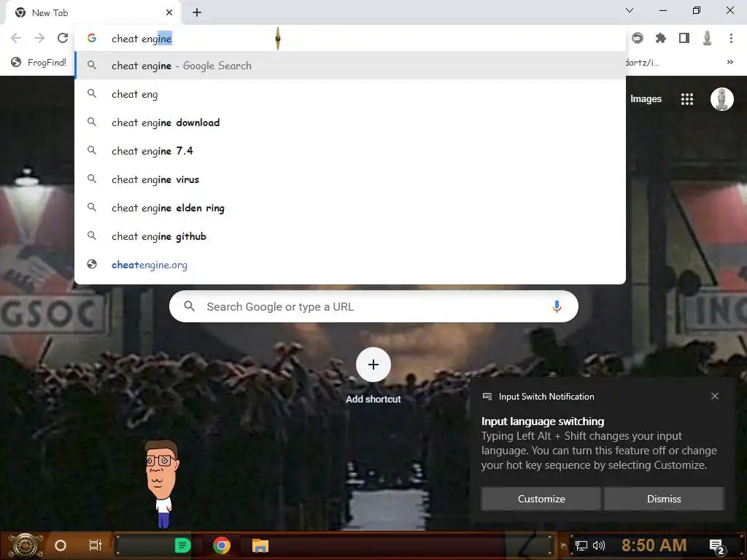This screenshot has width=747, height=560.
Task: Close the Input Switch Notification
Action: coord(715,396)
